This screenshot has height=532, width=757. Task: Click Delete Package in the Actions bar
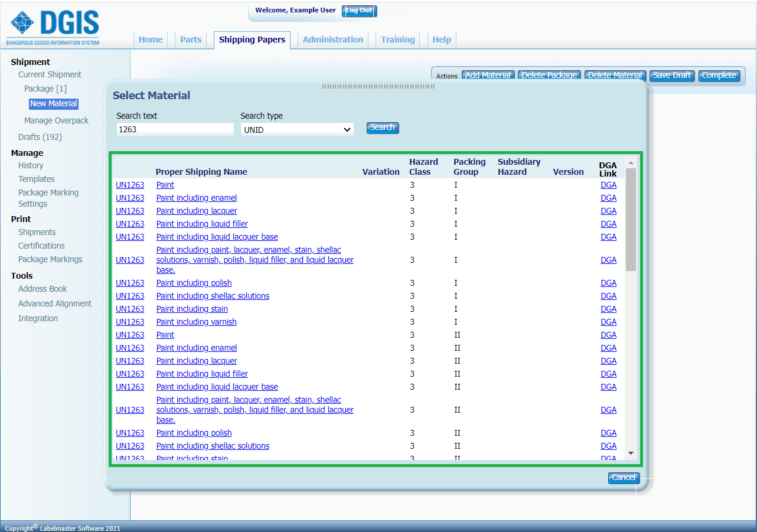coord(549,75)
